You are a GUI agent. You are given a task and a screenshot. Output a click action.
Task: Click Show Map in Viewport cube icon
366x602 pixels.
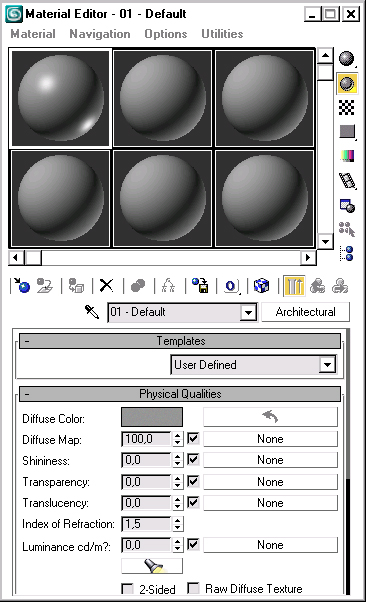(262, 286)
